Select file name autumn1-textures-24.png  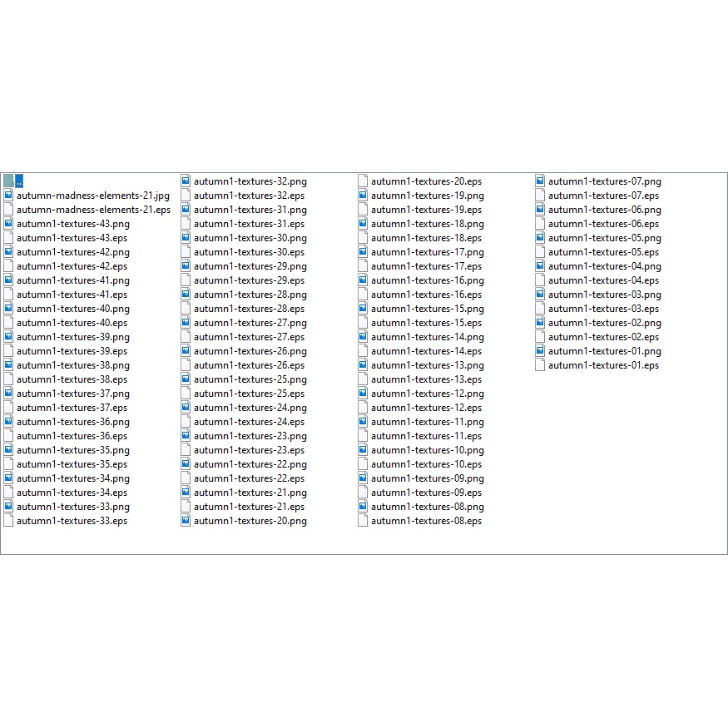[x=250, y=409]
